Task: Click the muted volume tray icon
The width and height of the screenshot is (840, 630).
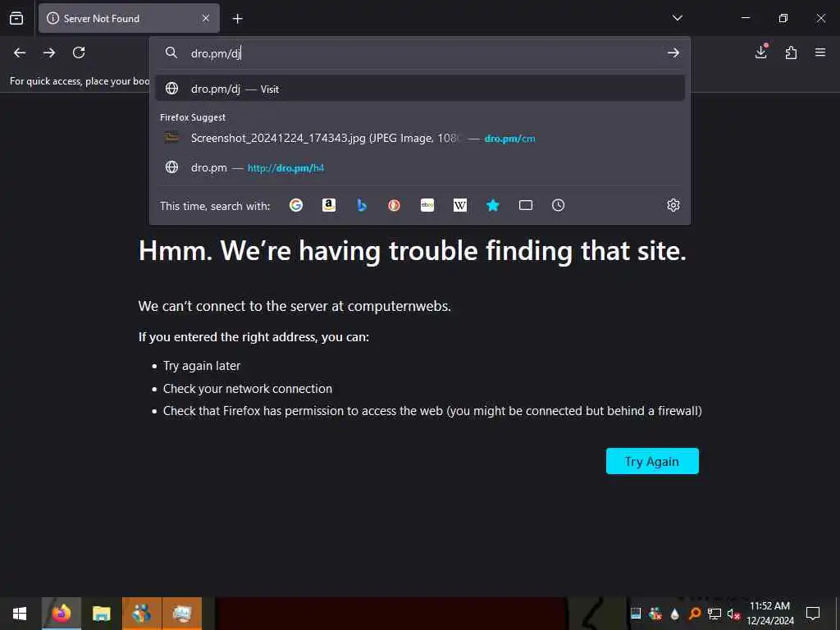Action: (733, 614)
